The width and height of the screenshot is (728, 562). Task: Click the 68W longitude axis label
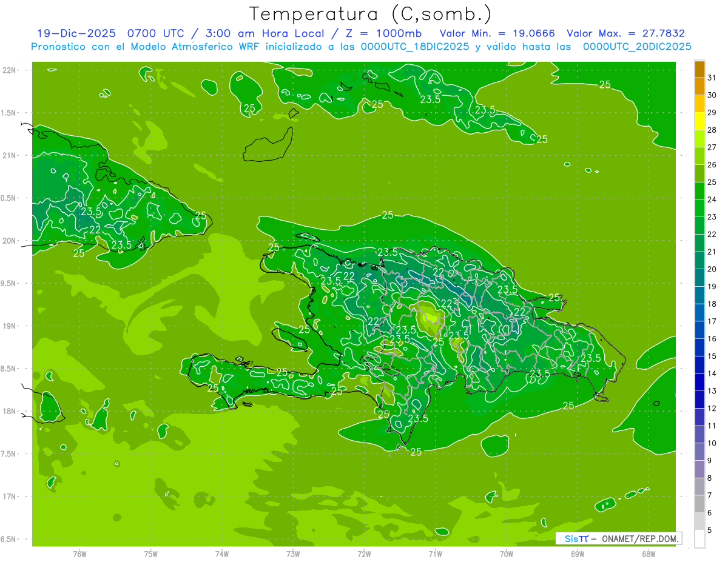(649, 553)
